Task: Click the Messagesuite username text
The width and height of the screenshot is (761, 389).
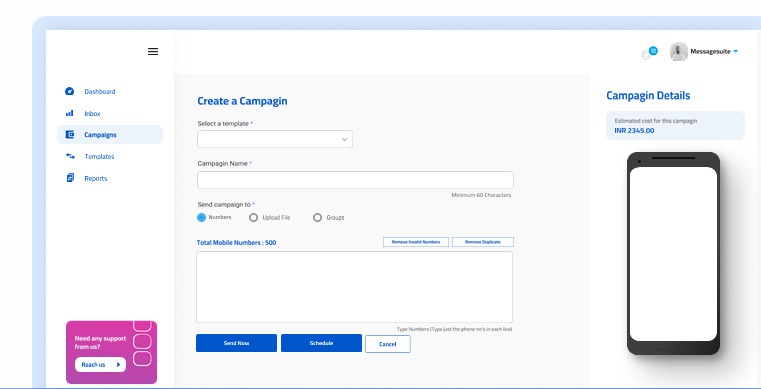Action: point(710,51)
